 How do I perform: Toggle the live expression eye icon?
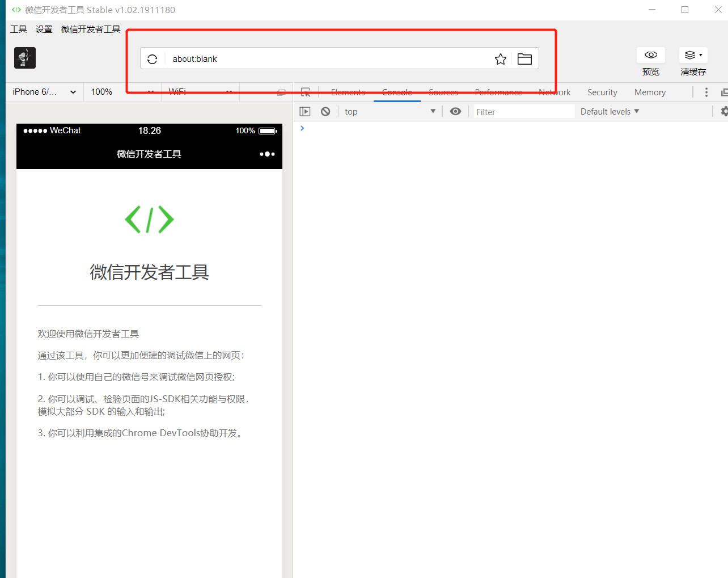click(x=455, y=112)
